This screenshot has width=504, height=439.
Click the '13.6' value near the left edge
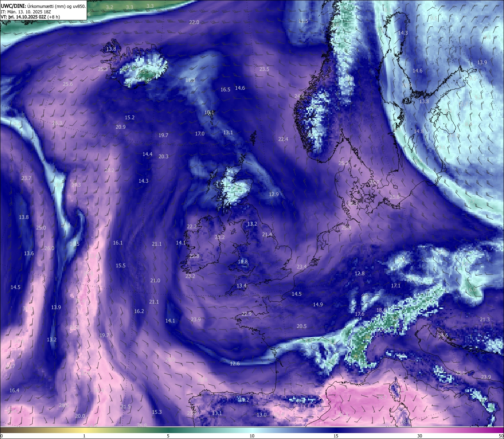(x=29, y=253)
